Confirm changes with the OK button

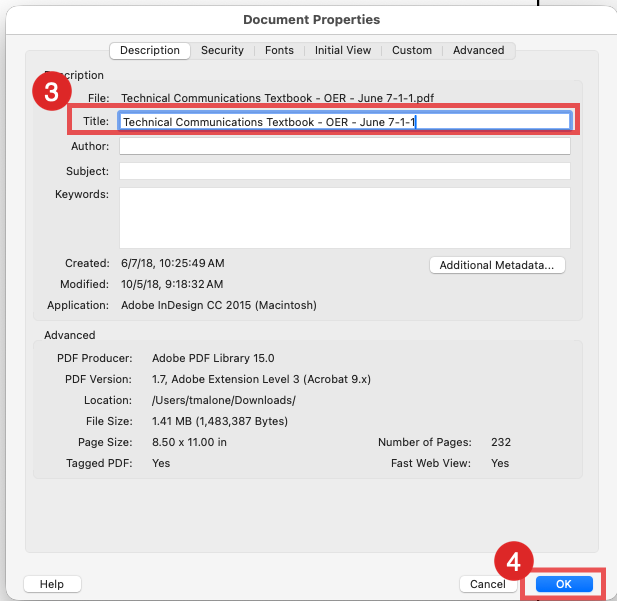(564, 584)
